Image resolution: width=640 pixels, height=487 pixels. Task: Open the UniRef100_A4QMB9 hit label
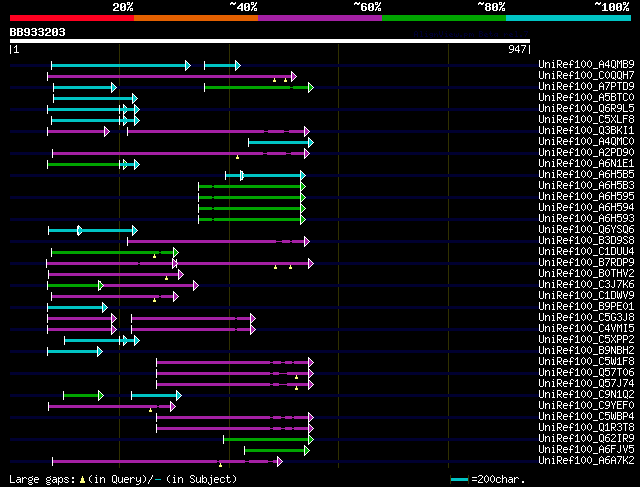click(x=586, y=64)
